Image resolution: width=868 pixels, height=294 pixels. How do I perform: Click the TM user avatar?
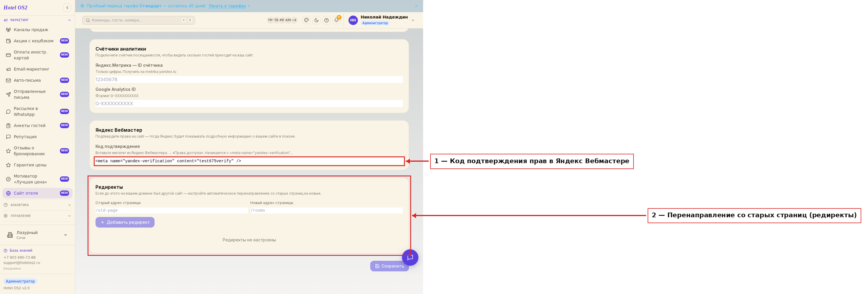tap(270, 20)
